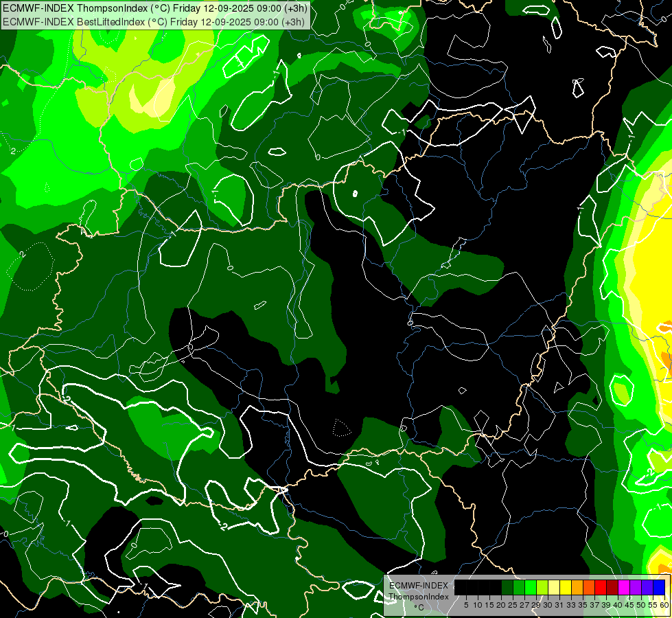Select the bright green 27-29 legend swatch
Viewport: 672px width, 618px height.
tap(531, 588)
